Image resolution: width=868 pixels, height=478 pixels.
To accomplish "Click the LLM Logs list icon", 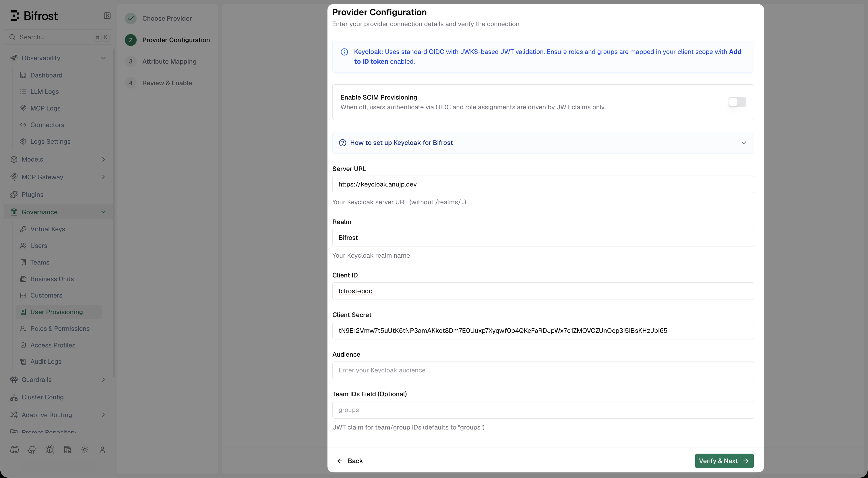I will 23,92.
